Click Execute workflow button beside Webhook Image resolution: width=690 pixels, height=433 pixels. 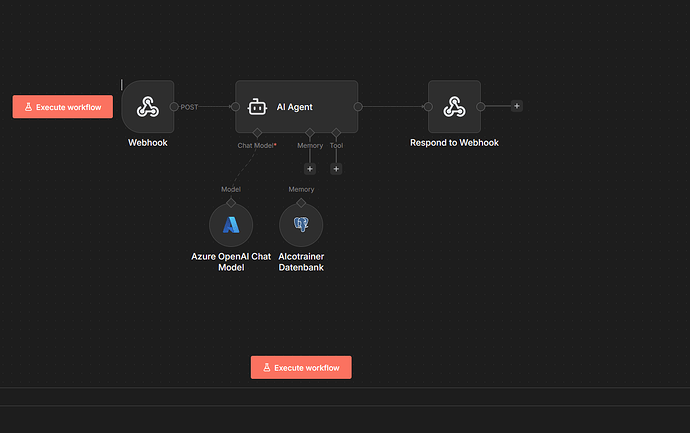click(x=62, y=106)
